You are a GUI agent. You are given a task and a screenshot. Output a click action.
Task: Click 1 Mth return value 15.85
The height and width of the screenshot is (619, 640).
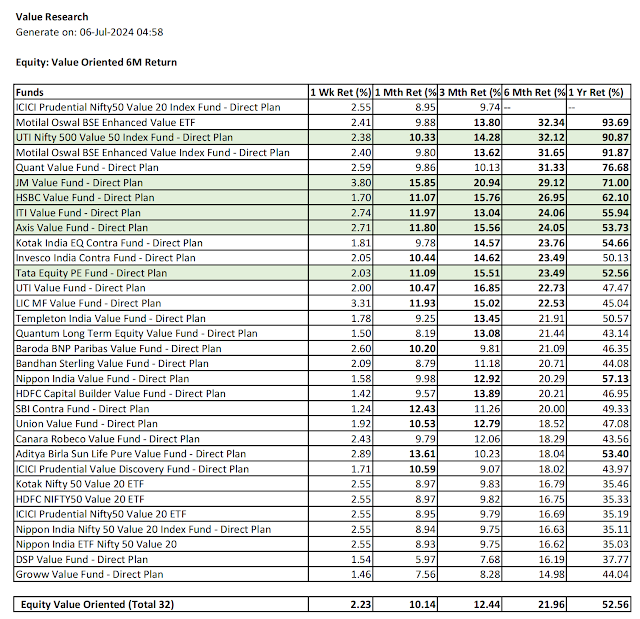click(422, 183)
